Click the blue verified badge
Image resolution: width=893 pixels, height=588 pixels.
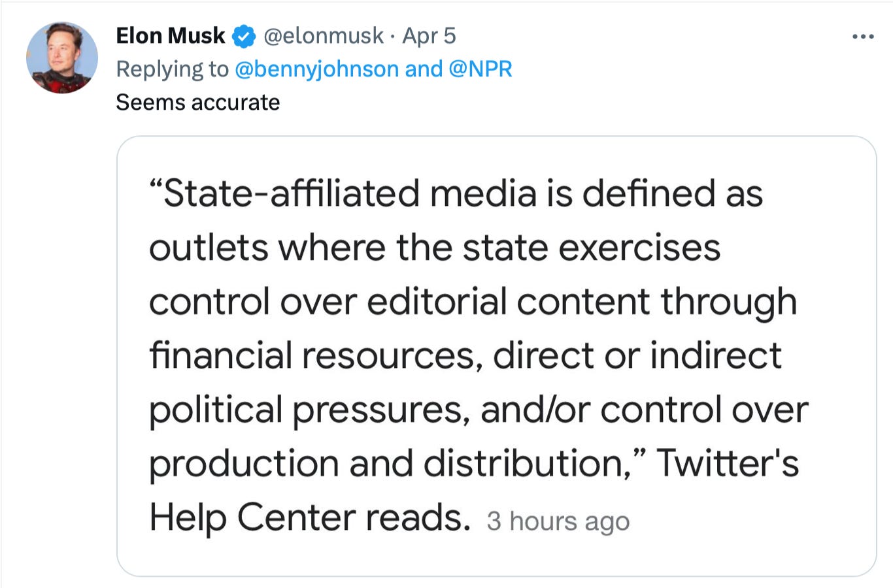244,37
